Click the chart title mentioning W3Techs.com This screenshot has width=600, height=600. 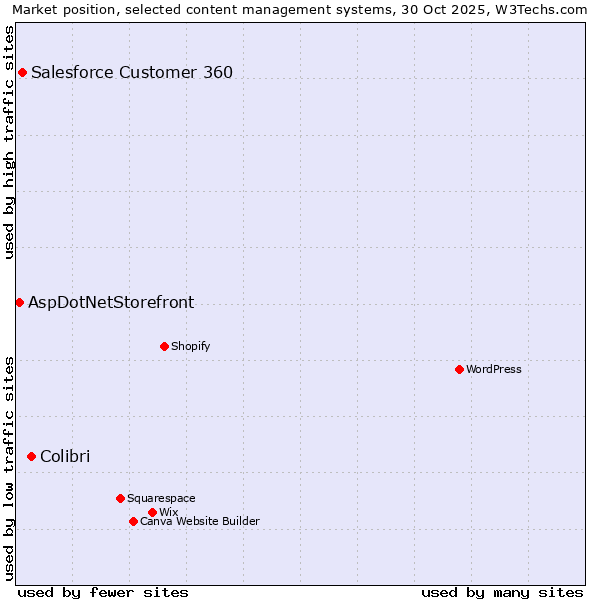(x=300, y=9)
